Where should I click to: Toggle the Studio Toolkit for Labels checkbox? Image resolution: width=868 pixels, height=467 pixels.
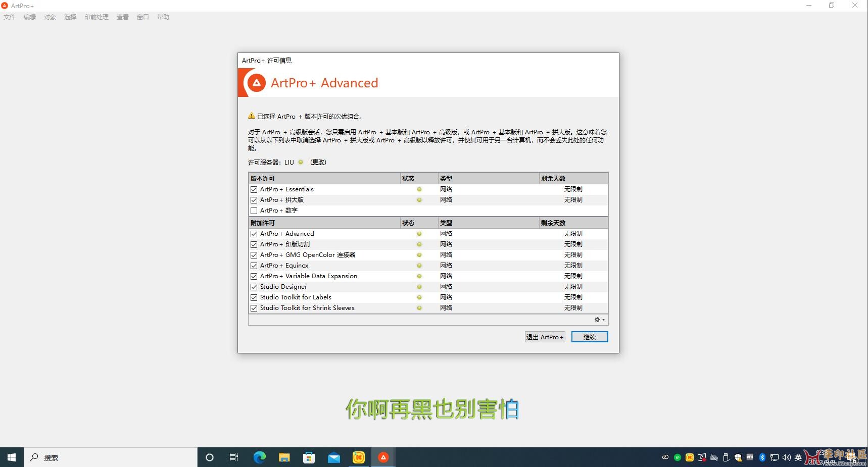click(x=254, y=297)
